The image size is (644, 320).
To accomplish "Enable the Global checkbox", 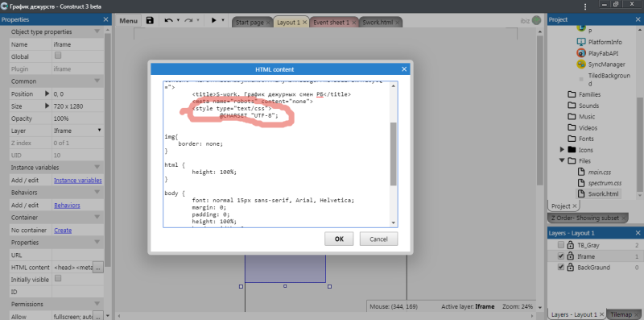I will [58, 55].
